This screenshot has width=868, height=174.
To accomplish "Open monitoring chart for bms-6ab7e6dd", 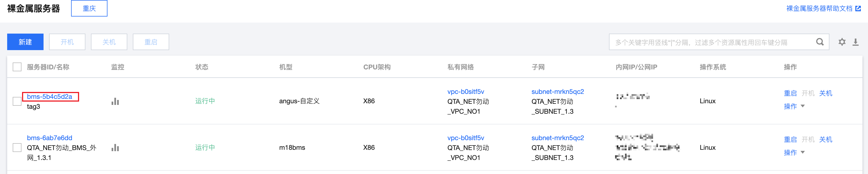I will tap(115, 147).
